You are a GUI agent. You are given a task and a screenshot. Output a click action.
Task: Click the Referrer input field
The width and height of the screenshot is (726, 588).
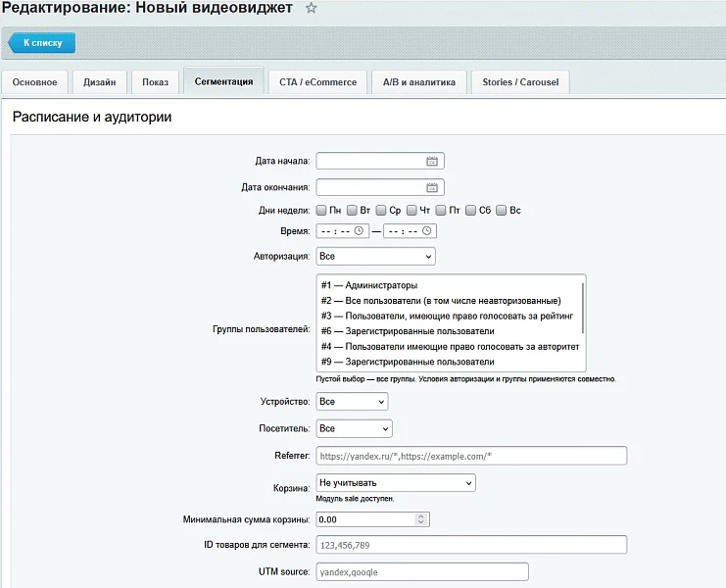coord(471,456)
